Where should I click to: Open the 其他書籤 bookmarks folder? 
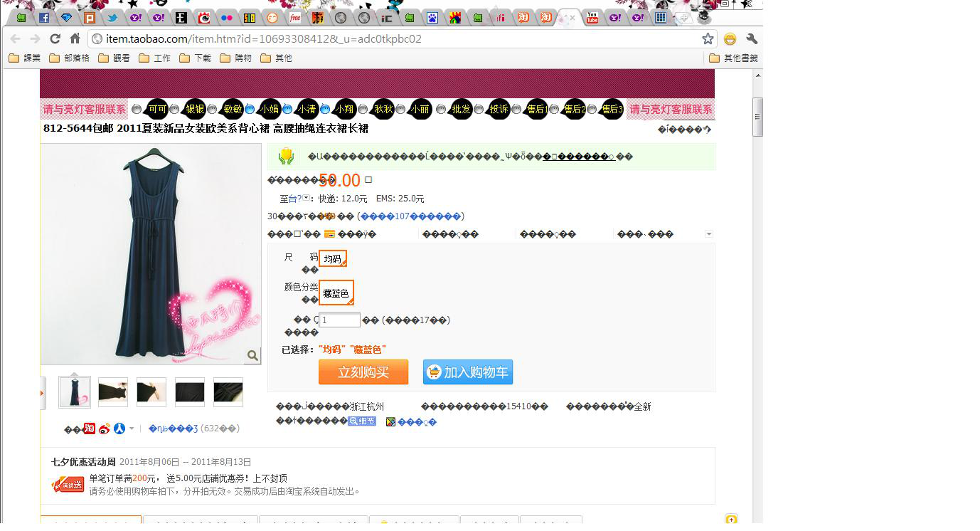(733, 58)
